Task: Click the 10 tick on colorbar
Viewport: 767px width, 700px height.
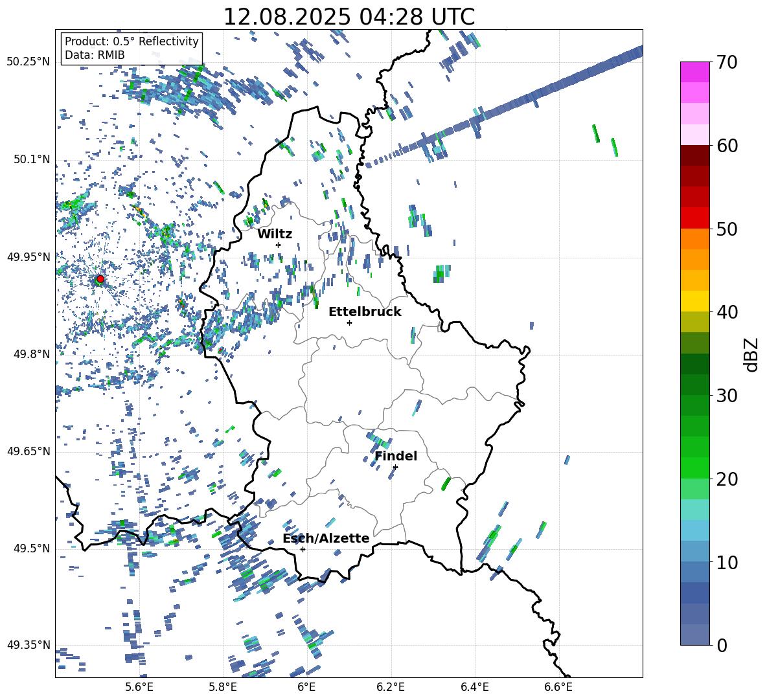Action: 727,562
